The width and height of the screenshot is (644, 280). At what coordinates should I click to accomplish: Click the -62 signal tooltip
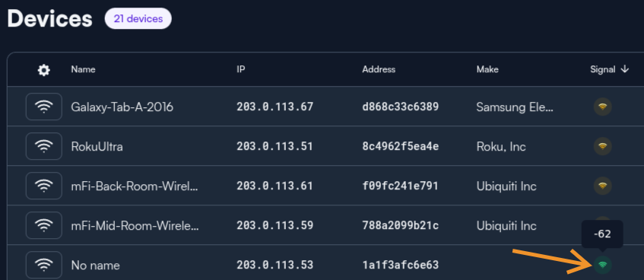pos(602,234)
